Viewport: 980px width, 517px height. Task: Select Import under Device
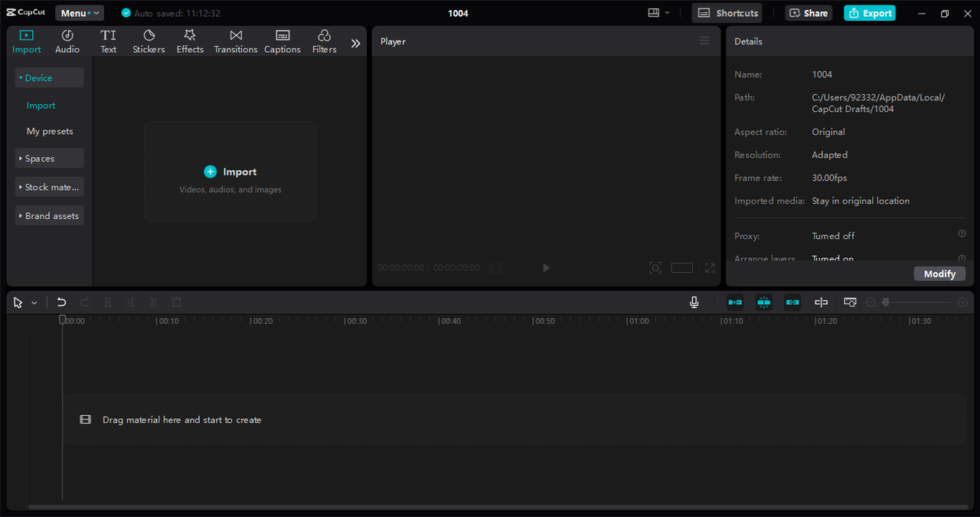[x=41, y=106]
